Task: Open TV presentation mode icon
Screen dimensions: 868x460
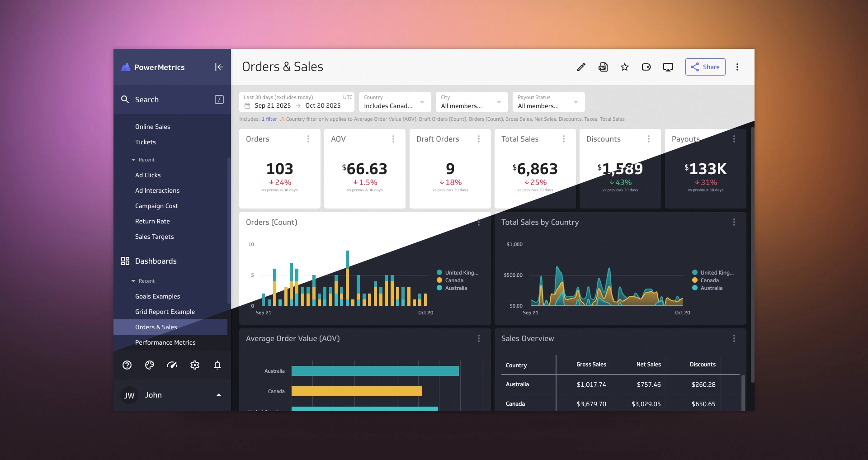Action: coord(668,67)
